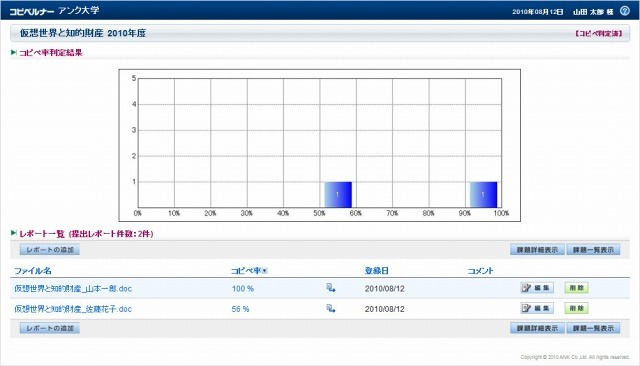The width and height of the screenshot is (640, 366).
Task: Click the comparison icon for 山本一郎 report
Action: click(331, 288)
